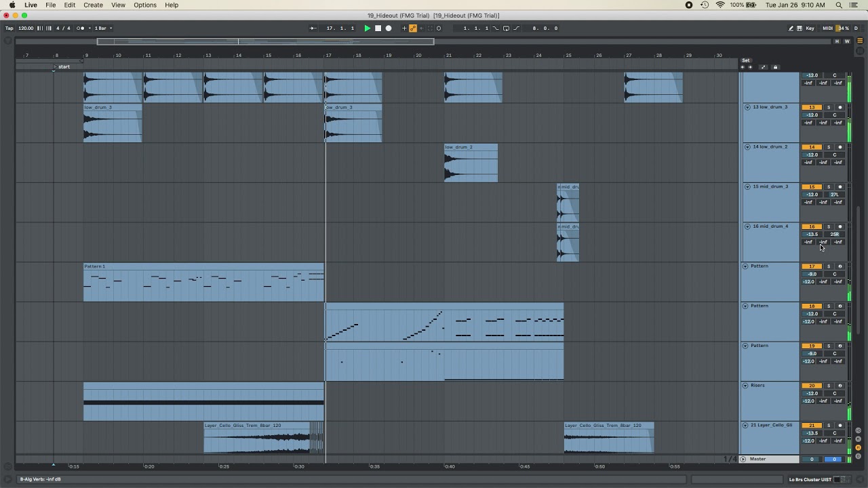Arm the Arrangement Record button
Screen dimensions: 868x488
389,28
